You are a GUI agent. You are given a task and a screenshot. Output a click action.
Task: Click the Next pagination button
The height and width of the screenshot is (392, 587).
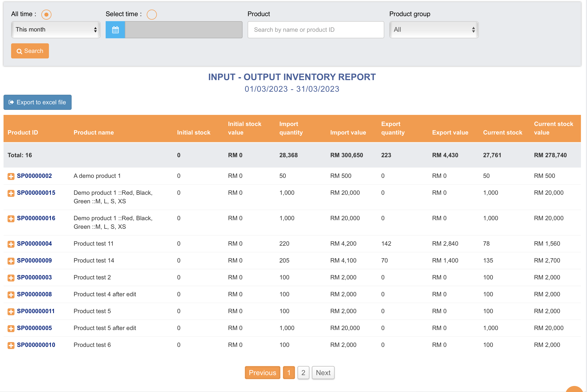click(x=323, y=373)
